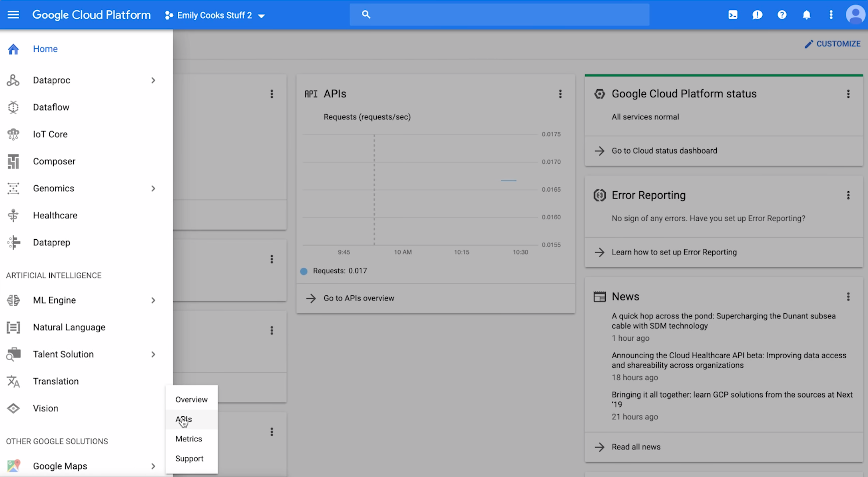This screenshot has height=477, width=868.
Task: Click the Talent Solution icon
Action: (x=13, y=354)
